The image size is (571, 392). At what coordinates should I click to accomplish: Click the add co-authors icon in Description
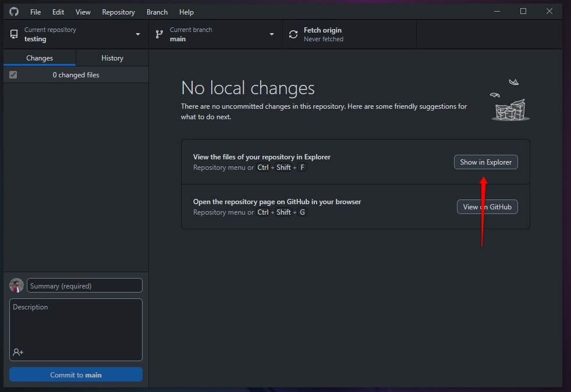(x=18, y=352)
